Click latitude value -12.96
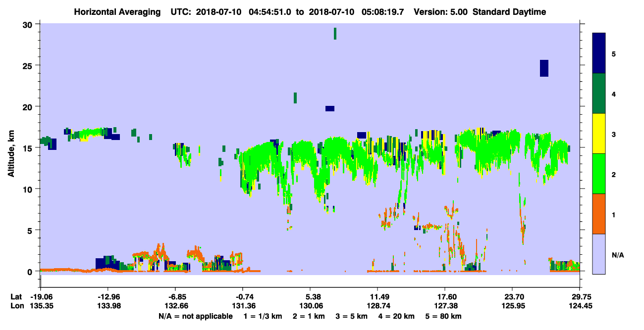Image resolution: width=644 pixels, height=330 pixels. point(107,297)
